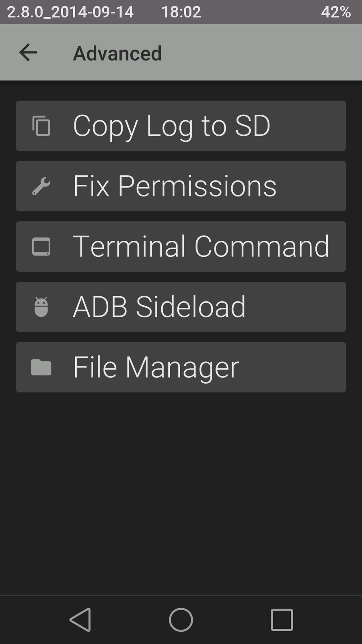
Task: Open Terminal Command by its label
Action: coord(201,246)
